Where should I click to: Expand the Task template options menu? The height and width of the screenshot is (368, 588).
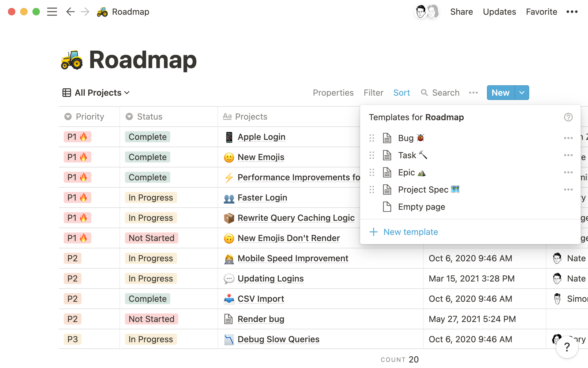[569, 155]
